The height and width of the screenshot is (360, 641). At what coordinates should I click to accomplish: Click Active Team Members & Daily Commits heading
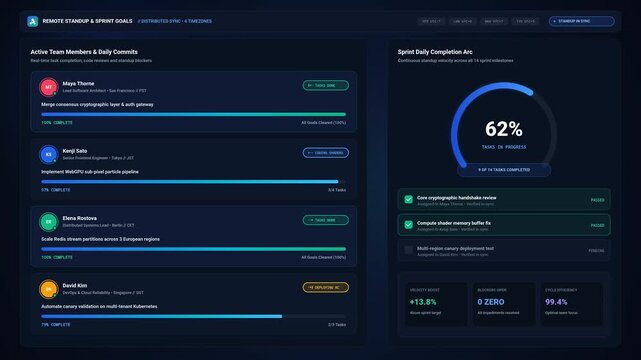point(84,52)
